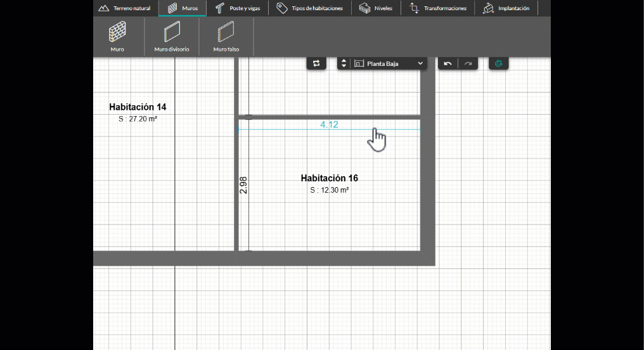Click the undo arrow button
This screenshot has height=350, width=644.
[448, 63]
